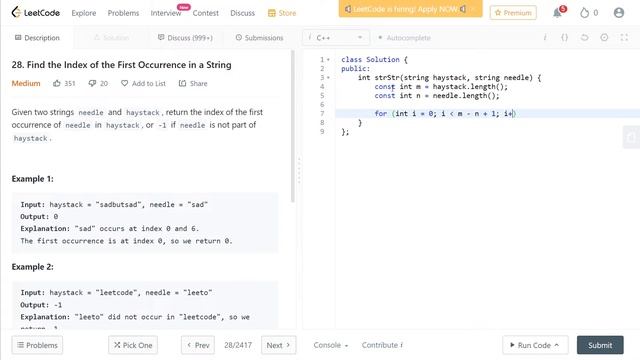
Task: Enter fullscreen editor mode
Action: click(x=624, y=38)
